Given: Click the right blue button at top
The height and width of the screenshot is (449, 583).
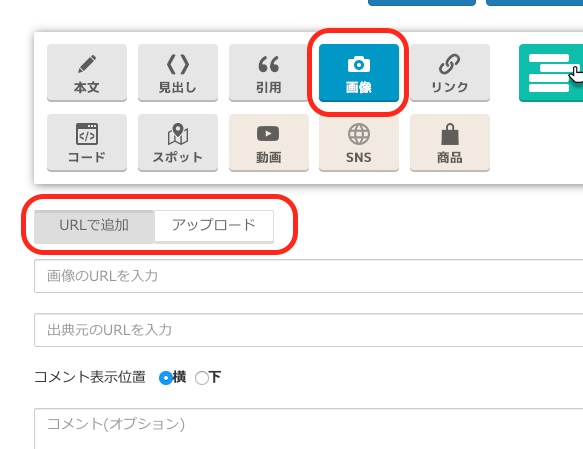Looking at the screenshot, I should [535, 3].
